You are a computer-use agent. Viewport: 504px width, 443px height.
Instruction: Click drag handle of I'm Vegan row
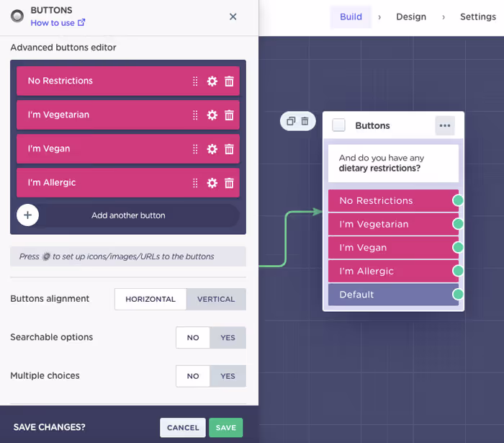[x=195, y=149]
